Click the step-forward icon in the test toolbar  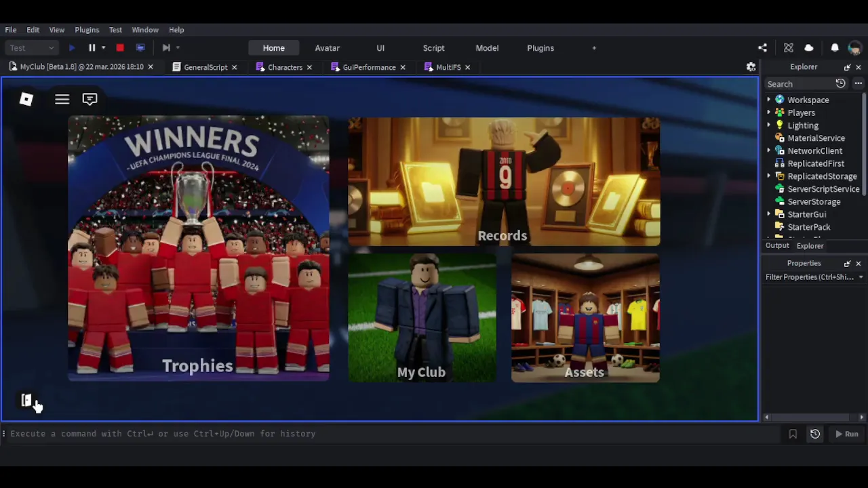pos(166,48)
